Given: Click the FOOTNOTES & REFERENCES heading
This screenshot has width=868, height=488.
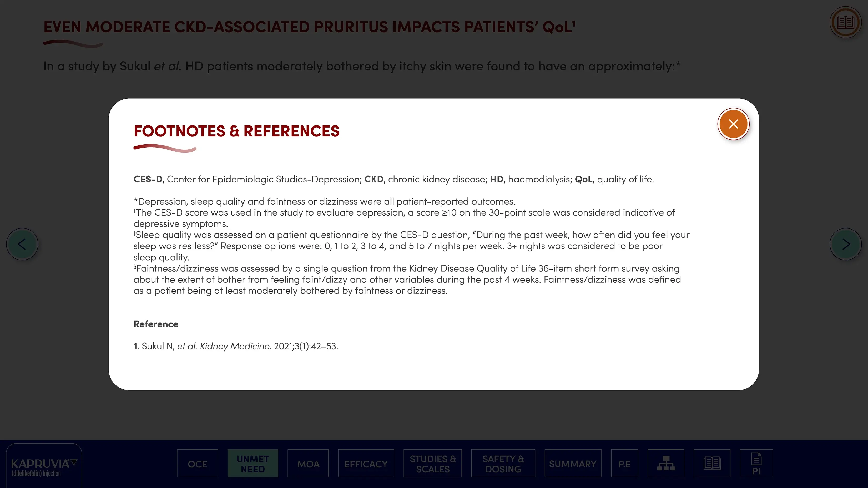Looking at the screenshot, I should pos(236,131).
